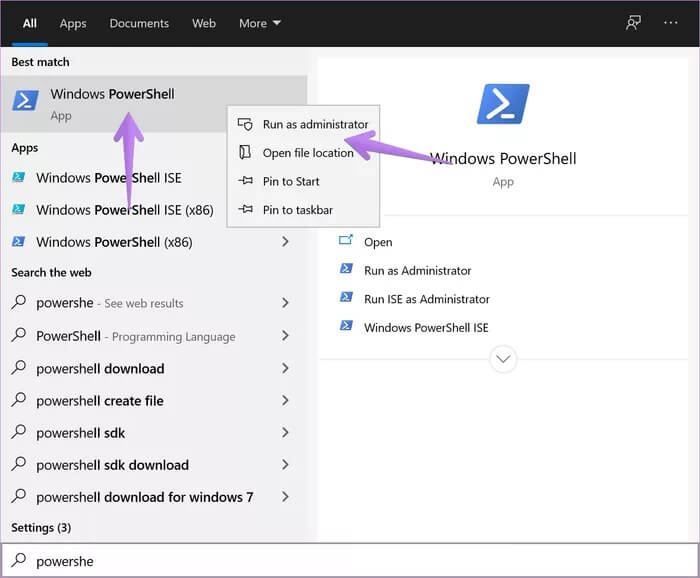
Task: Click search icon beside powershell download
Action: click(19, 368)
